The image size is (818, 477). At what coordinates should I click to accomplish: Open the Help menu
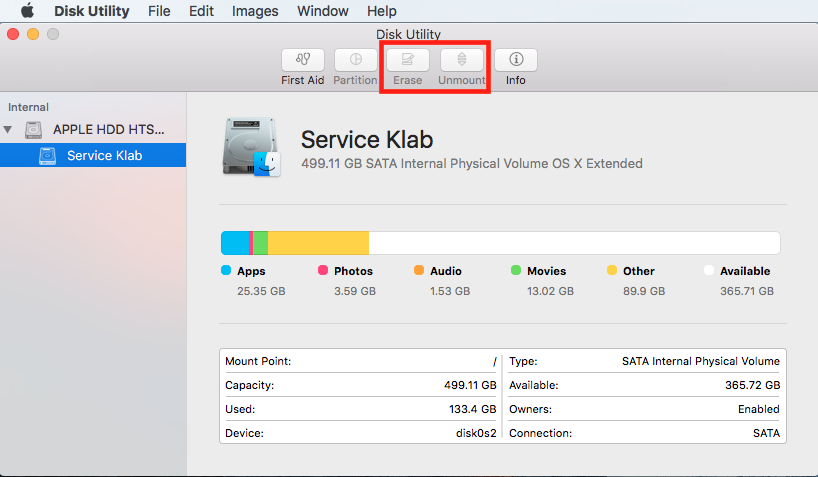[x=381, y=11]
